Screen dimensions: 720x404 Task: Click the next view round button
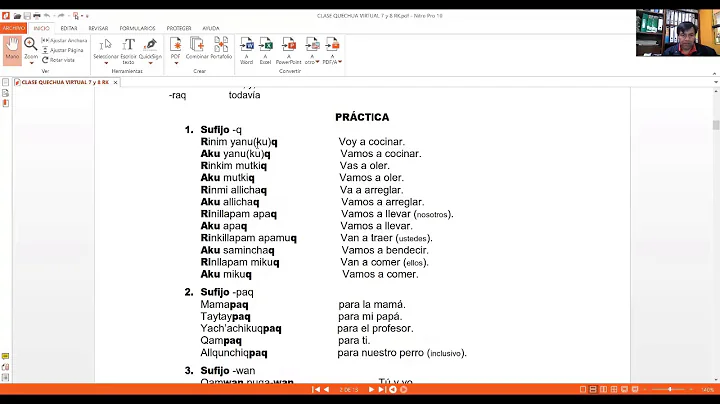pos(404,389)
